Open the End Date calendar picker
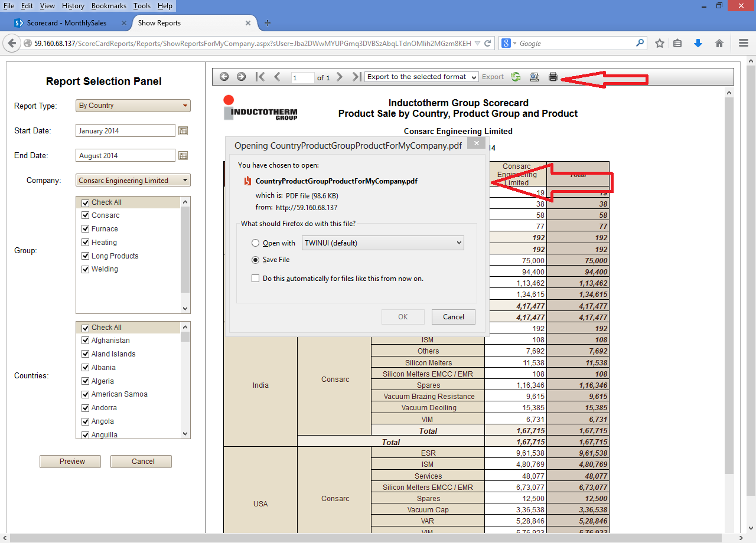Screen dimensions: 756x543 point(183,156)
